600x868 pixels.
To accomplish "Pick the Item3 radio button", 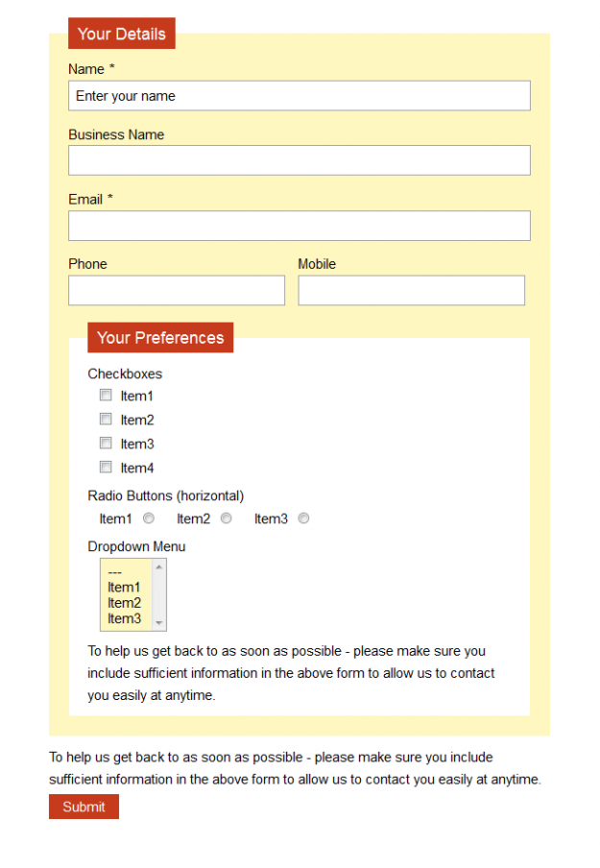I will (x=303, y=518).
